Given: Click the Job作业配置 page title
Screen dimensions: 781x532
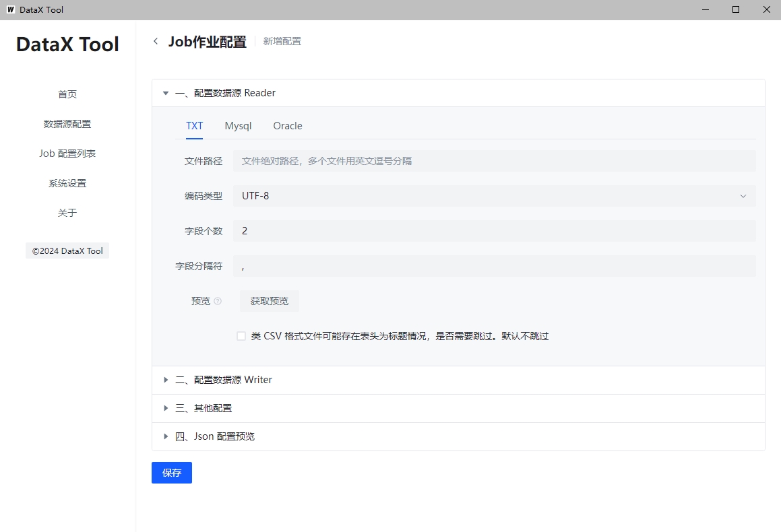Looking at the screenshot, I should tap(207, 42).
